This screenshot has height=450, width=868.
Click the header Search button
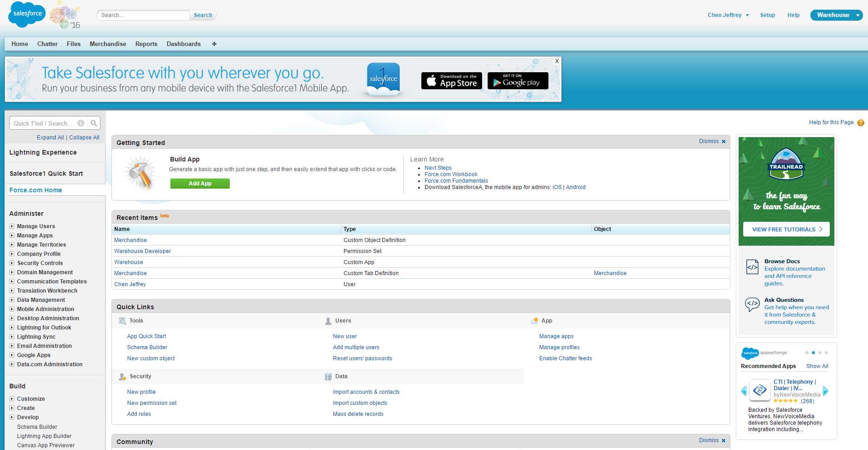[x=203, y=15]
